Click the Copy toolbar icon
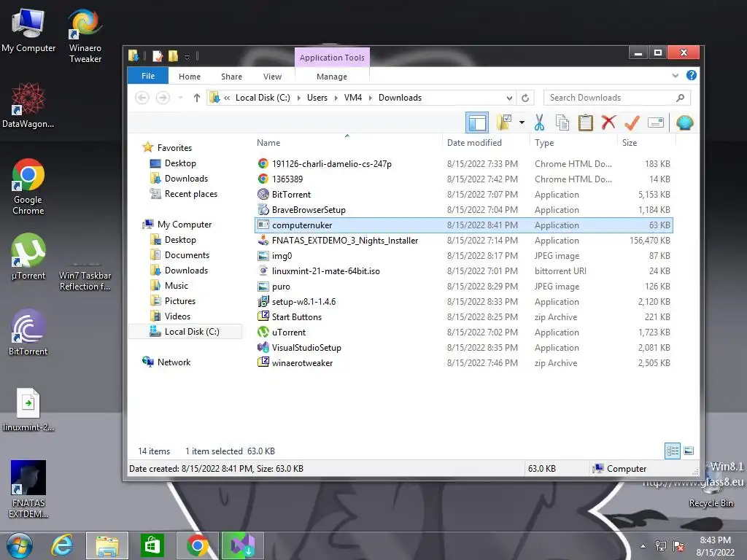 [x=562, y=122]
